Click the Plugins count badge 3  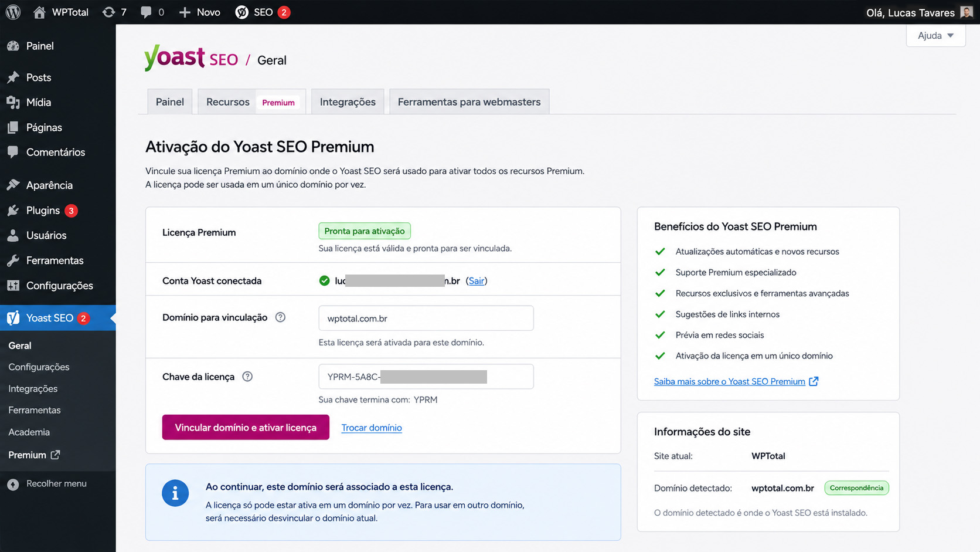[x=72, y=211]
